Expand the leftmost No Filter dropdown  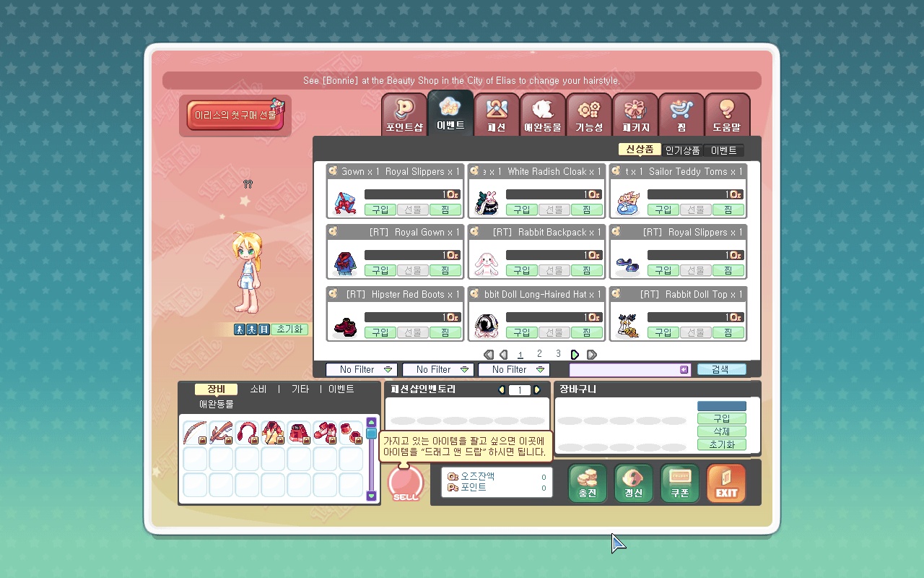click(x=362, y=370)
